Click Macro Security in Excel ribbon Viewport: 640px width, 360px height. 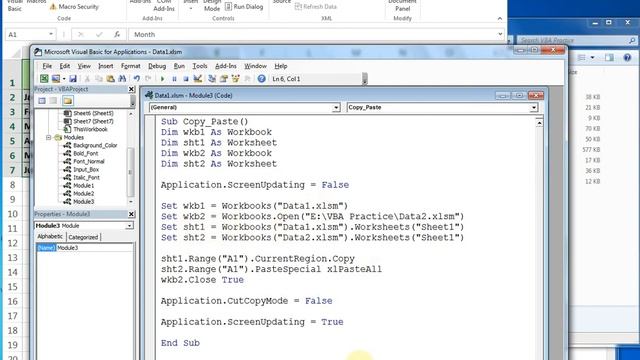point(74,7)
